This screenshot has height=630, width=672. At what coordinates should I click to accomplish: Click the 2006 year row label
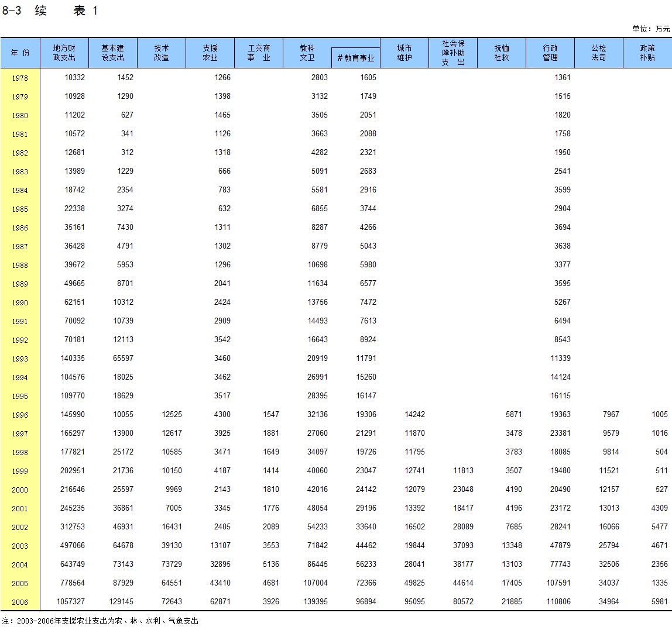20,602
